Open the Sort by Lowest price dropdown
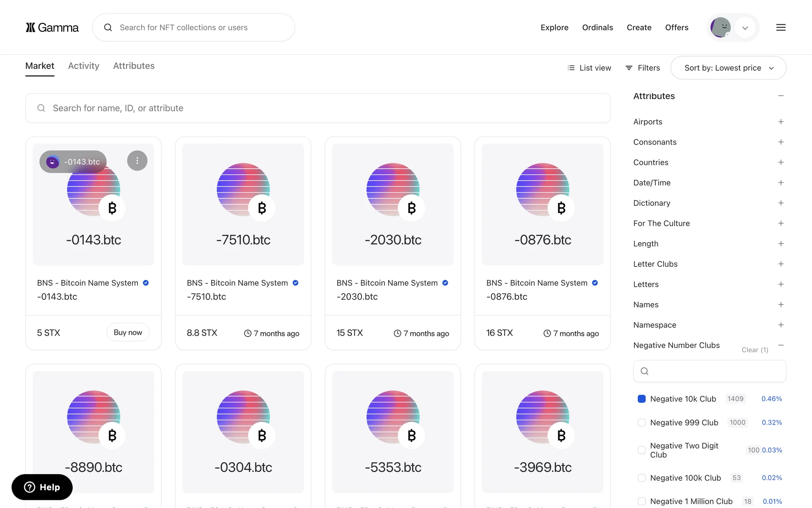812x508 pixels. (728, 68)
